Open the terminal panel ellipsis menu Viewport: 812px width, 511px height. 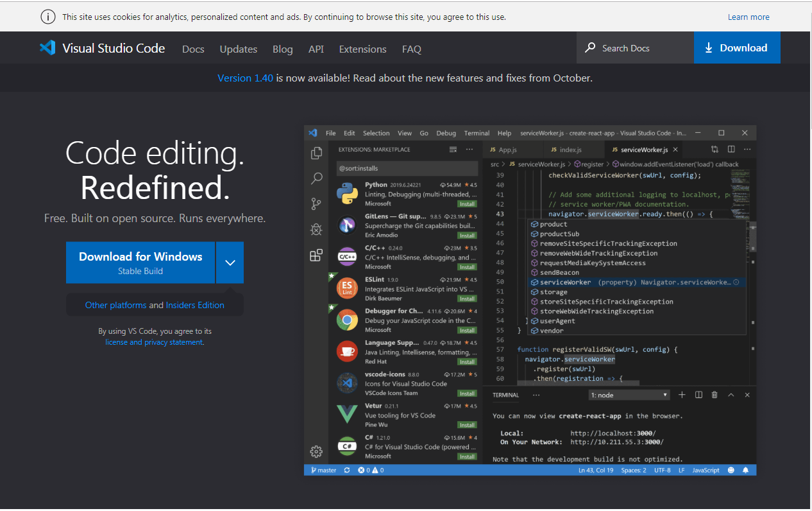pos(536,395)
